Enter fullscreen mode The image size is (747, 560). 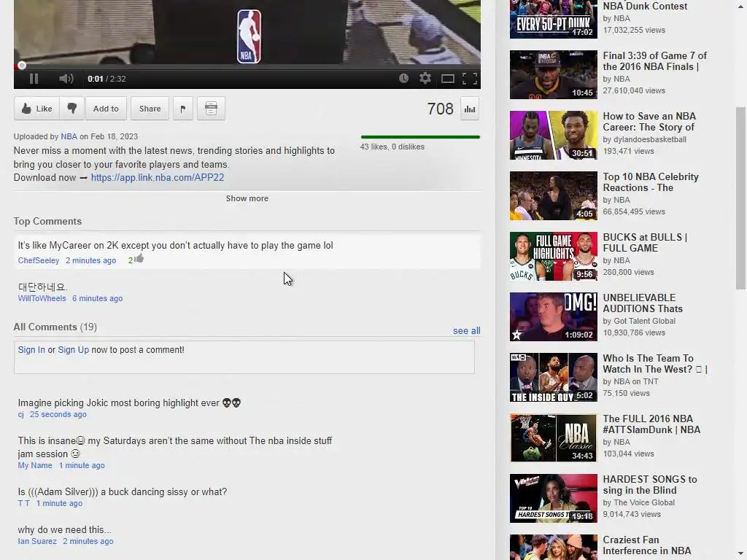(470, 79)
